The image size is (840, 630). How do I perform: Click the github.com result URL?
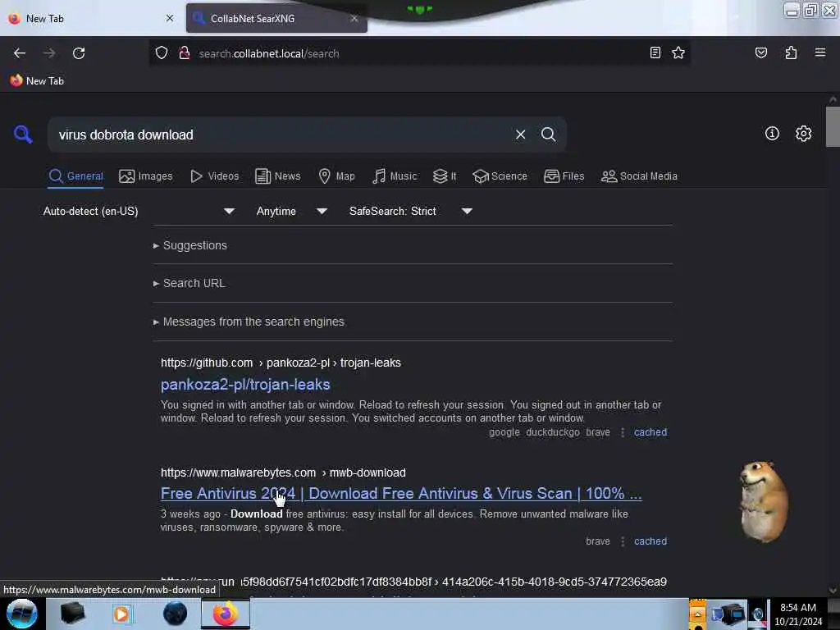click(281, 363)
